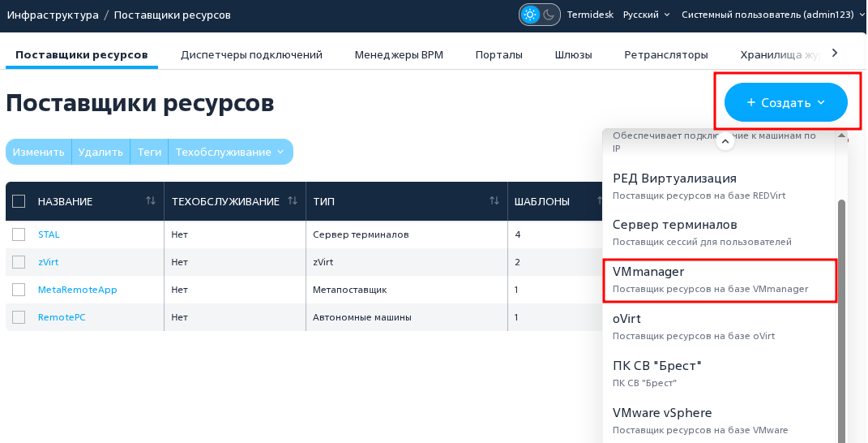
Task: Tick the select-all header checkbox
Action: click(19, 201)
